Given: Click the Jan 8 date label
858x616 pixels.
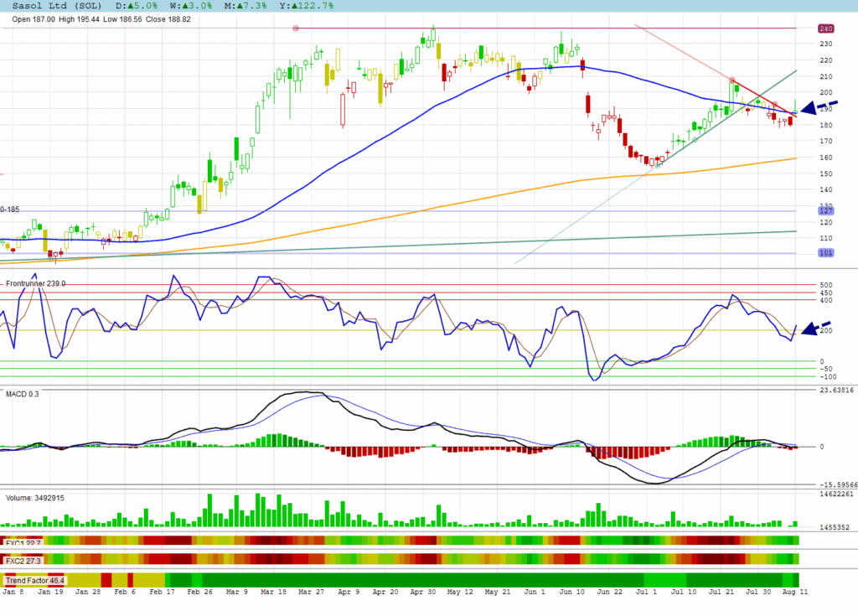Looking at the screenshot, I should (x=13, y=592).
